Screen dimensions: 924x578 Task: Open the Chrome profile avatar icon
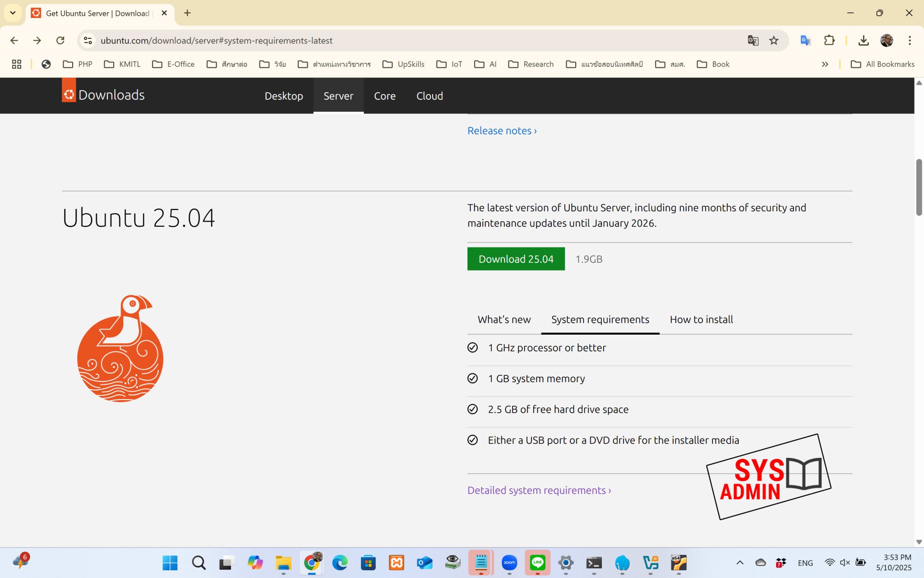coord(887,40)
